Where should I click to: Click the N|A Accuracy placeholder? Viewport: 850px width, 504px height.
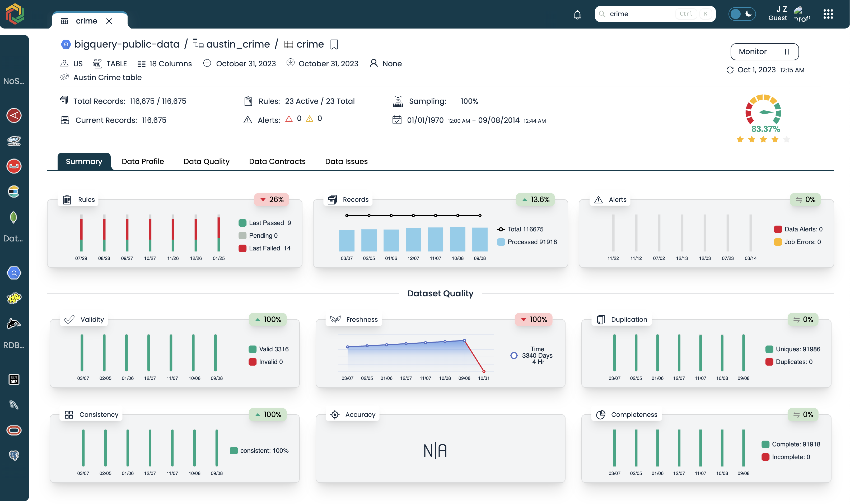pos(435,451)
